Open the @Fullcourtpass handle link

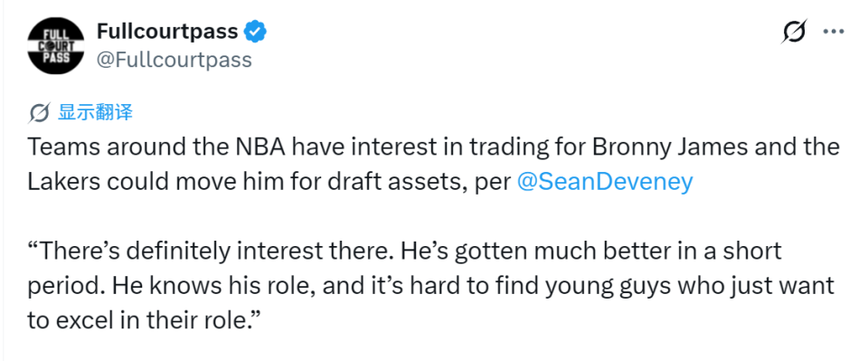[175, 59]
